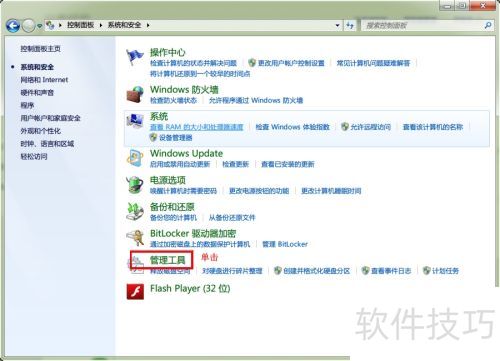Open 网络和 Internet category
The image size is (500, 361).
[44, 80]
